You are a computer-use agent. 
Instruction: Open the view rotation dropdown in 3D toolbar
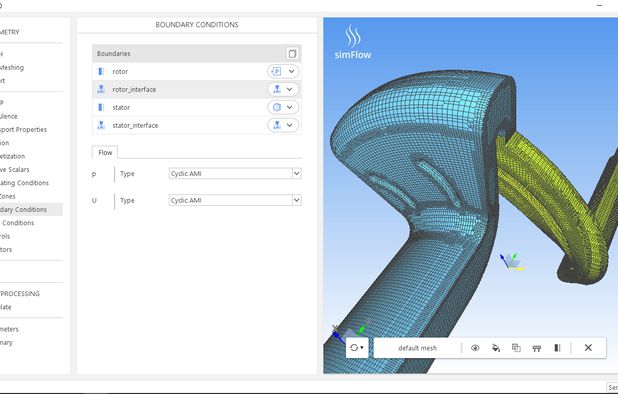tap(357, 348)
